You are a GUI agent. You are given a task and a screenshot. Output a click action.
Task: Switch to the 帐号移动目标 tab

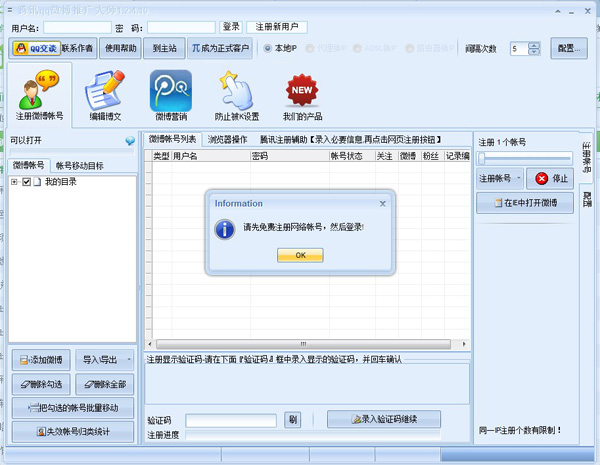click(80, 166)
